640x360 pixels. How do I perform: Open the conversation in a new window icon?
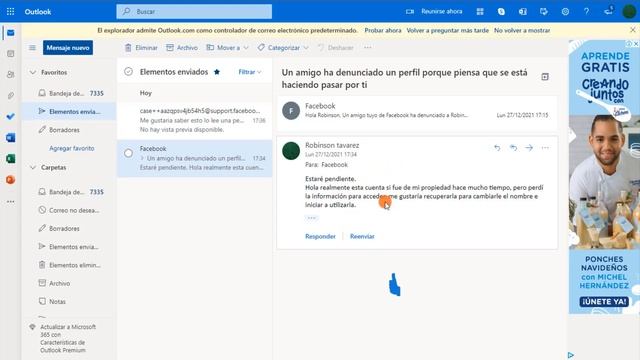tap(545, 77)
